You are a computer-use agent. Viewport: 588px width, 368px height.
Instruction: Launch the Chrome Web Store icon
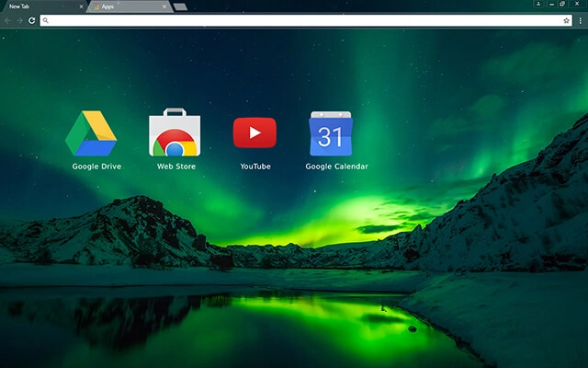tap(175, 132)
